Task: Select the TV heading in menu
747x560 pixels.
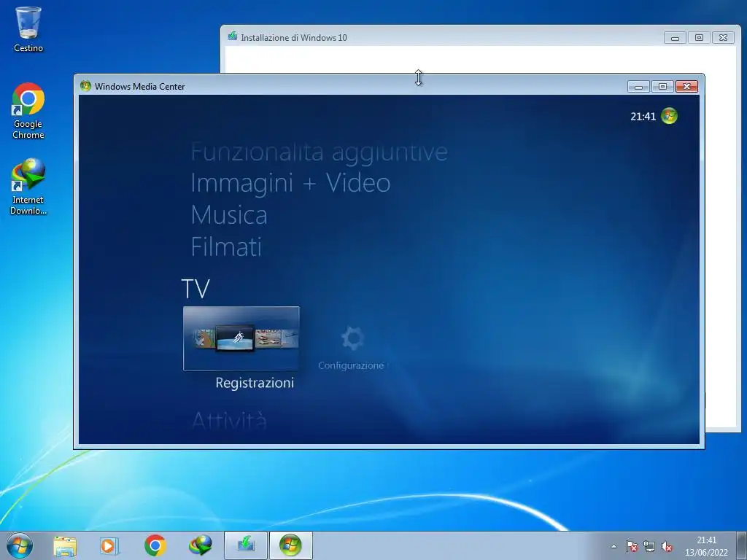Action: (x=196, y=289)
